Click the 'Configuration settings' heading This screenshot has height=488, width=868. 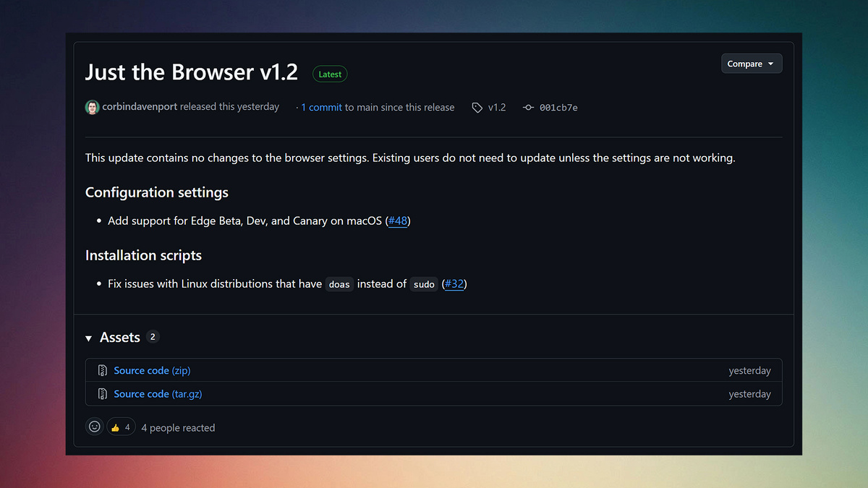point(157,192)
